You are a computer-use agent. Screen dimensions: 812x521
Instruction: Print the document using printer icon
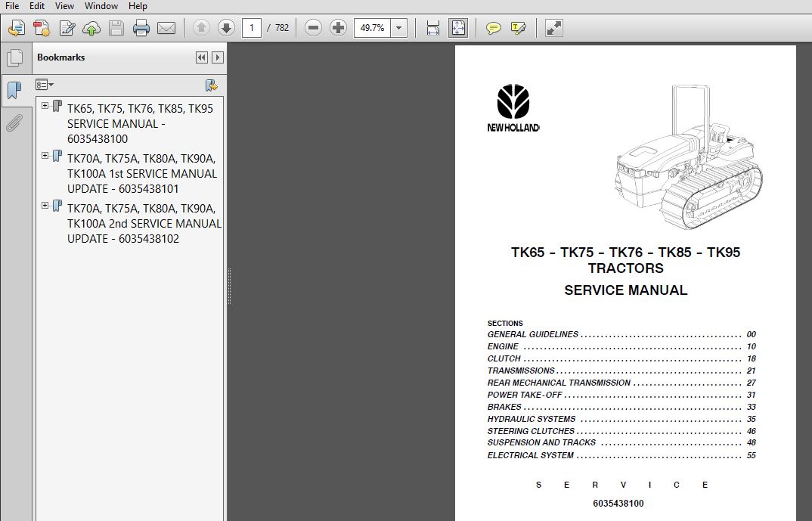(x=141, y=28)
